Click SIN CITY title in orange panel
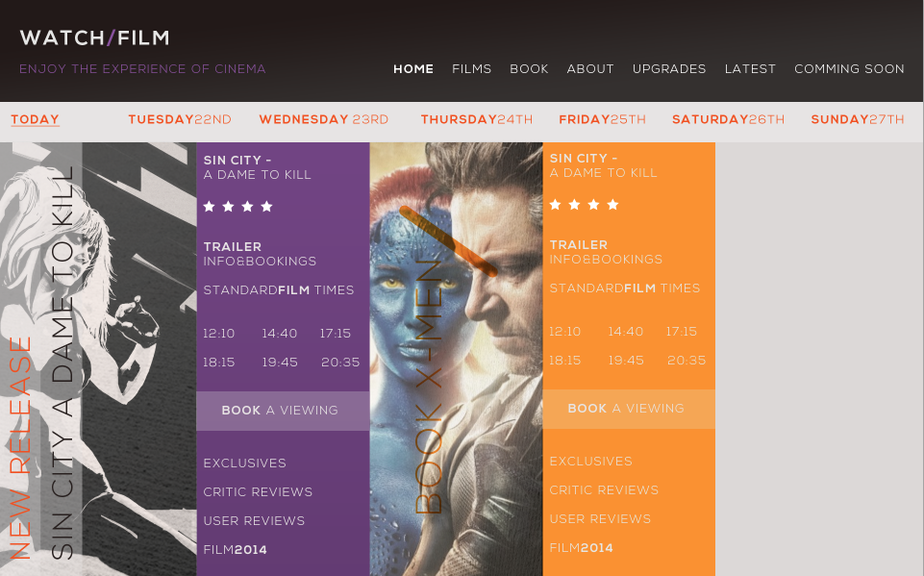This screenshot has width=924, height=576. point(604,165)
